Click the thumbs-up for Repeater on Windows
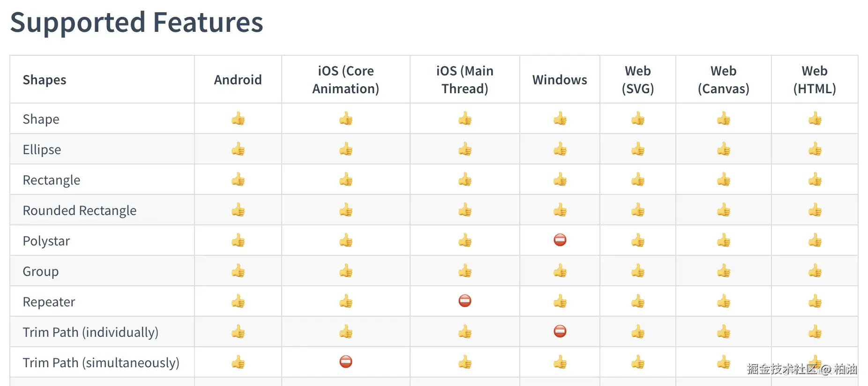 coord(560,301)
